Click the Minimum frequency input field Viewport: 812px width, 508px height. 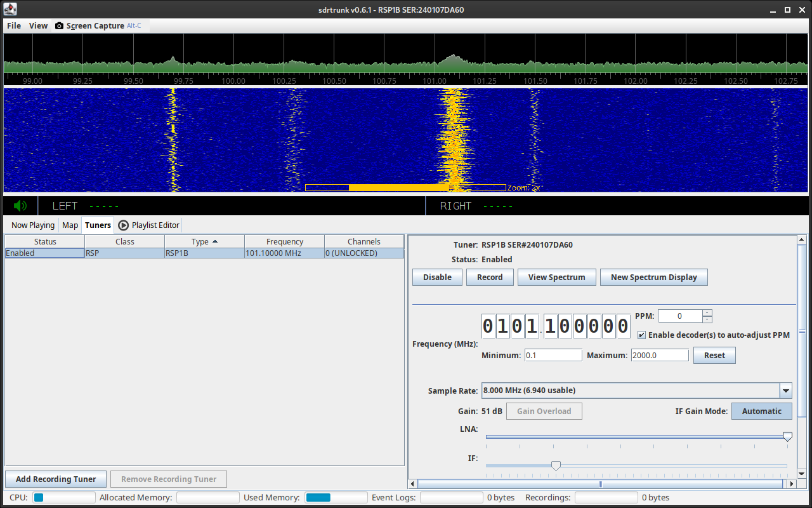[553, 355]
